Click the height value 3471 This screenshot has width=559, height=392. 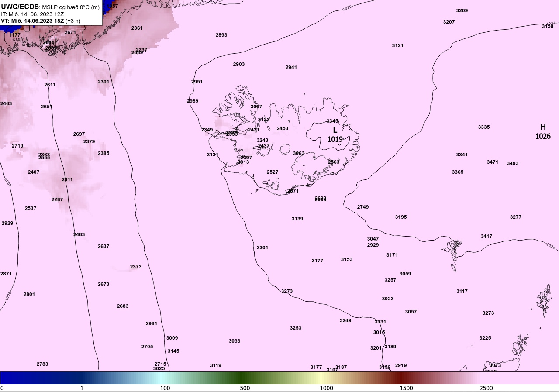pyautogui.click(x=493, y=162)
